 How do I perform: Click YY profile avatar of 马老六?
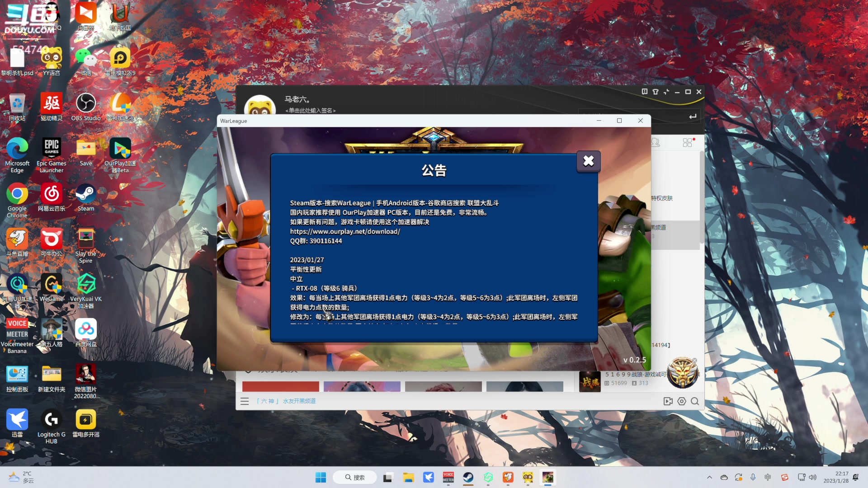(x=259, y=105)
